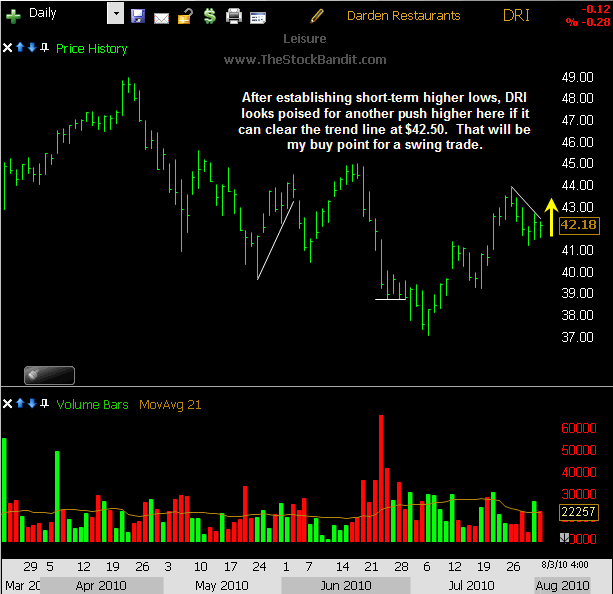
Task: Click the padlock icon in the toolbar
Action: click(x=184, y=16)
